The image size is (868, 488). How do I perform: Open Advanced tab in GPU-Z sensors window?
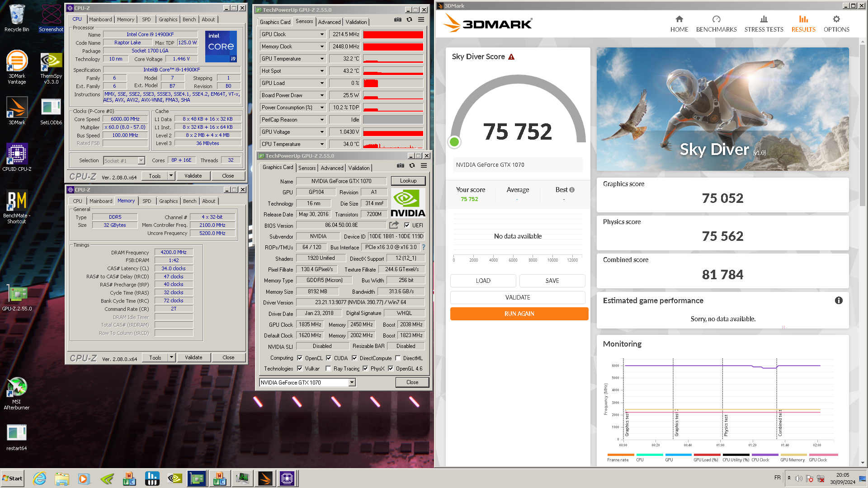[x=329, y=22]
